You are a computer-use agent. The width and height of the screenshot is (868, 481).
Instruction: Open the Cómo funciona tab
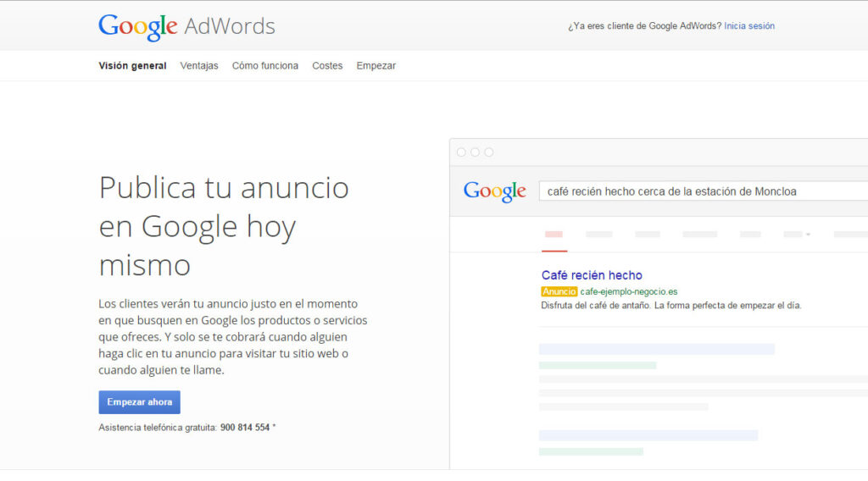pyautogui.click(x=264, y=66)
